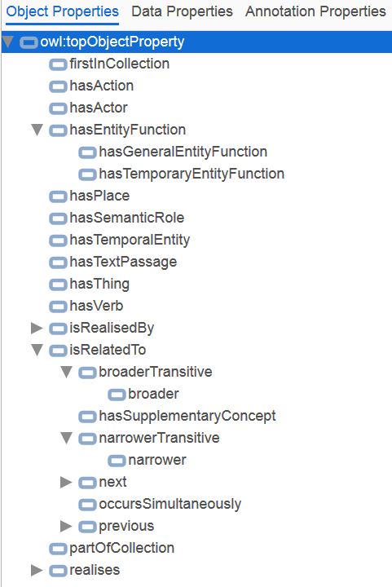
Task: Expand the previous property node
Action: pos(66,526)
